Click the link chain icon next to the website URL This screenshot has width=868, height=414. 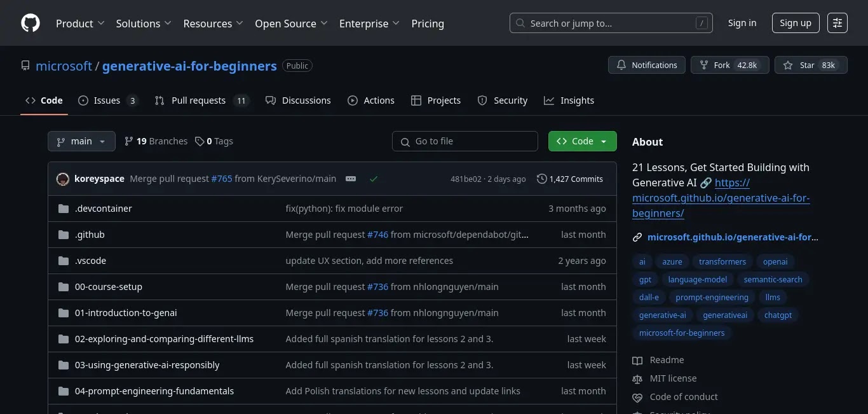(x=637, y=237)
